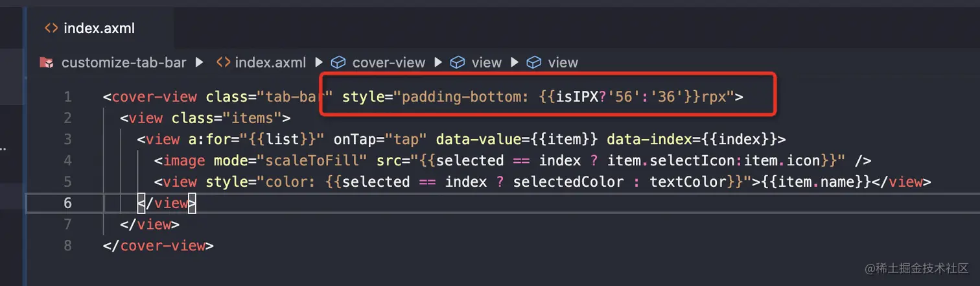Click line number 1 in the gutter
980x286 pixels.
coord(67,97)
